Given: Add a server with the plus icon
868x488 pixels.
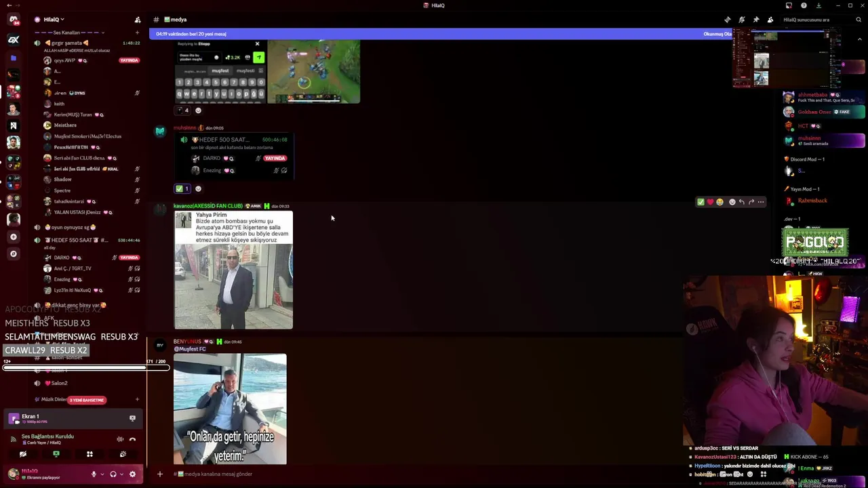Looking at the screenshot, I should [x=14, y=237].
